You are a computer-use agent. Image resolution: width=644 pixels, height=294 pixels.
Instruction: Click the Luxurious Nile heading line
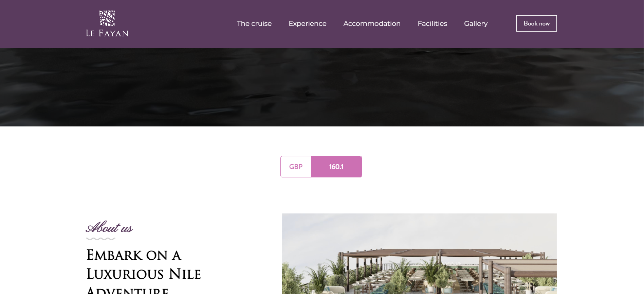point(144,274)
